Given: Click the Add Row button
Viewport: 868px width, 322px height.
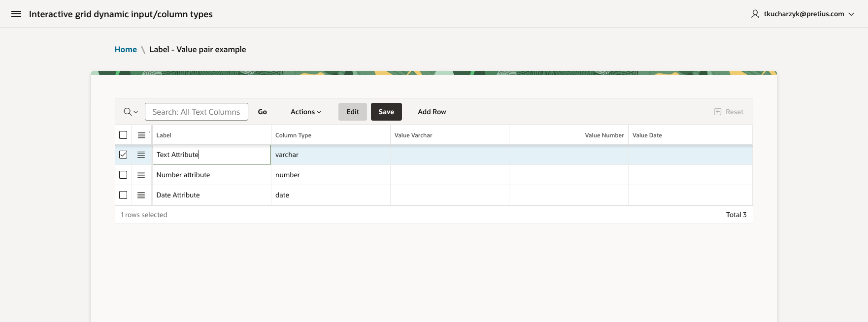Looking at the screenshot, I should (432, 112).
